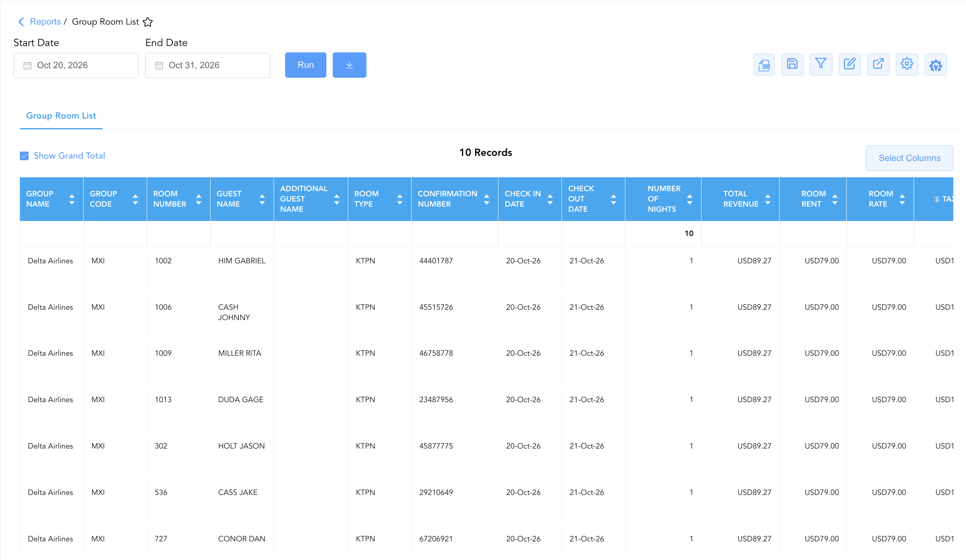Open the filter funnel icon
This screenshot has height=560, width=966.
pyautogui.click(x=821, y=65)
